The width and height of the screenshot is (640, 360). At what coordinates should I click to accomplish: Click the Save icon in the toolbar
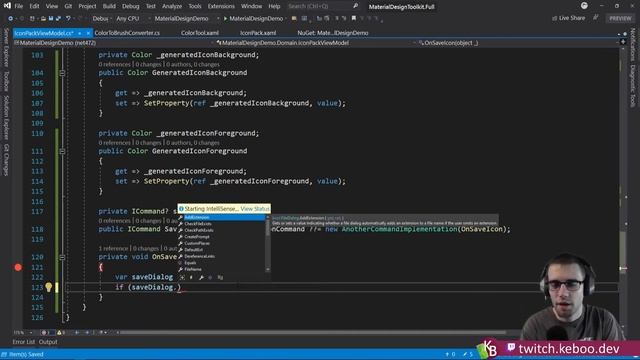[51, 18]
